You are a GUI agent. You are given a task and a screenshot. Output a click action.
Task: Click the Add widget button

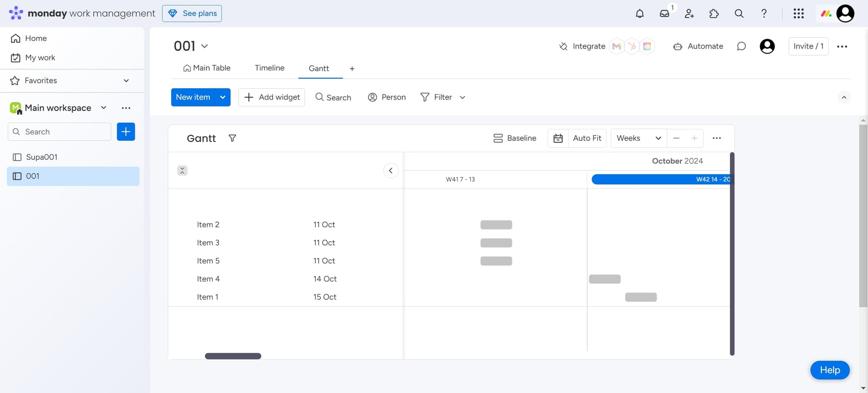point(272,97)
